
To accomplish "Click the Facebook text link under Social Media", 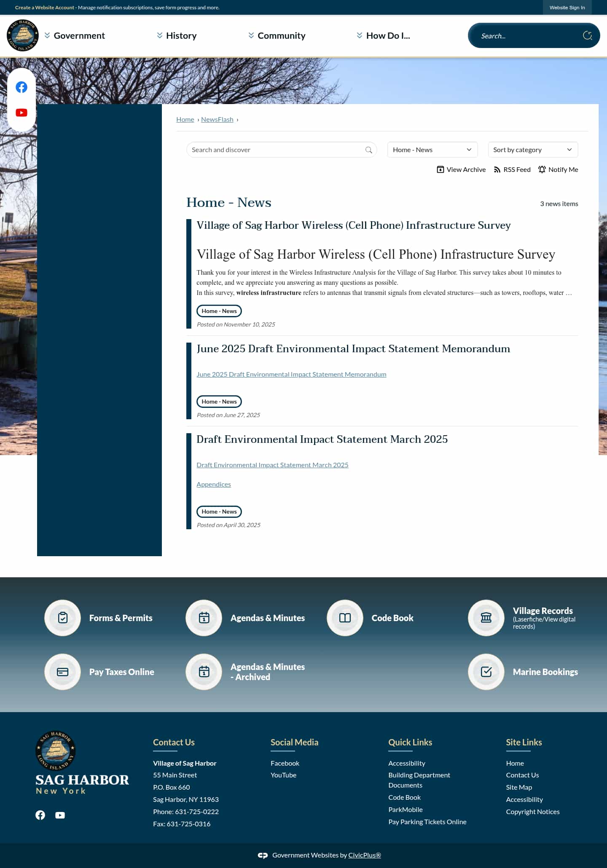I will coord(285,764).
